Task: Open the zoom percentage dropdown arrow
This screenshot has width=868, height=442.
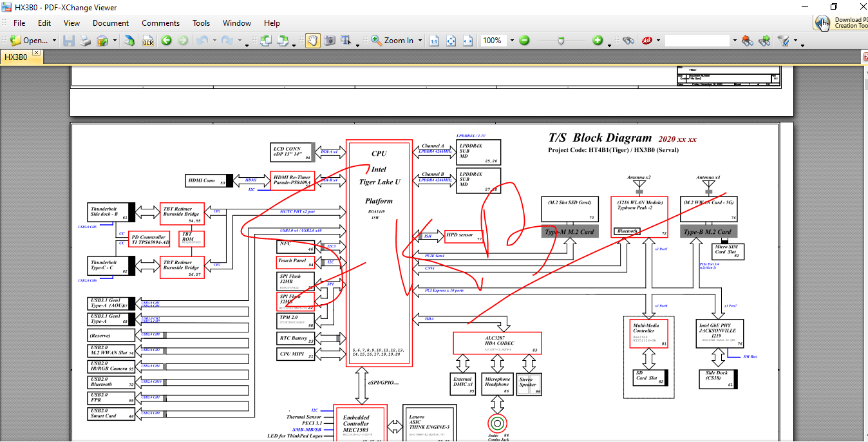Action: point(512,41)
